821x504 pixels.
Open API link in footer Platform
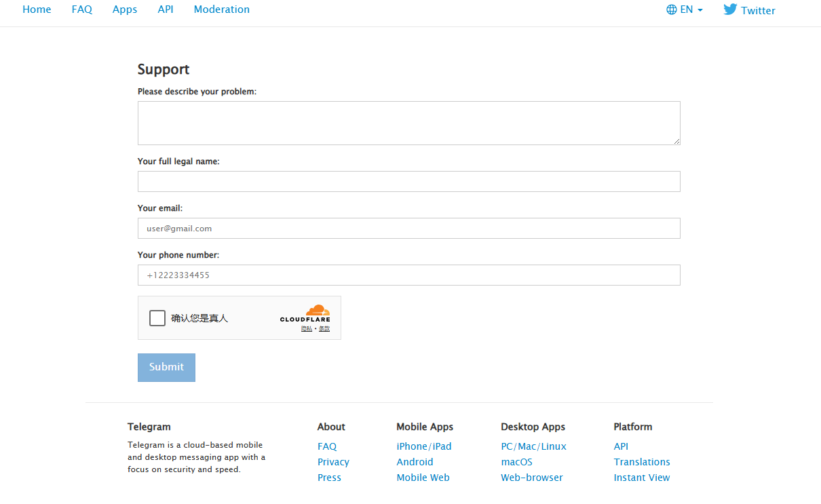[622, 446]
